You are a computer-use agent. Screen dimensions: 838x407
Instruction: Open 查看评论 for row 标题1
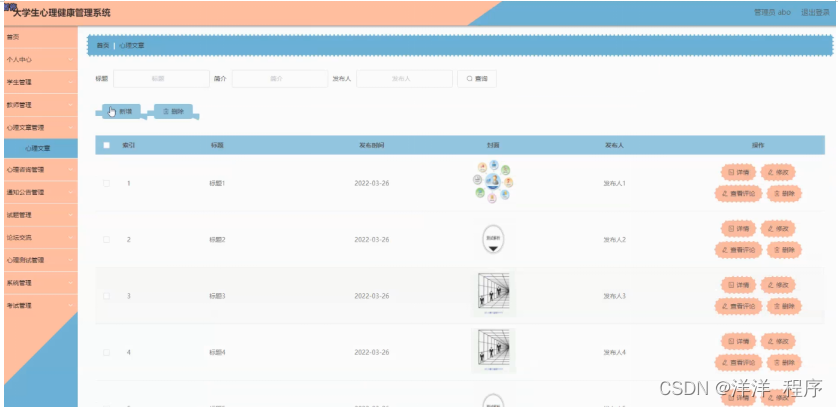click(x=738, y=193)
